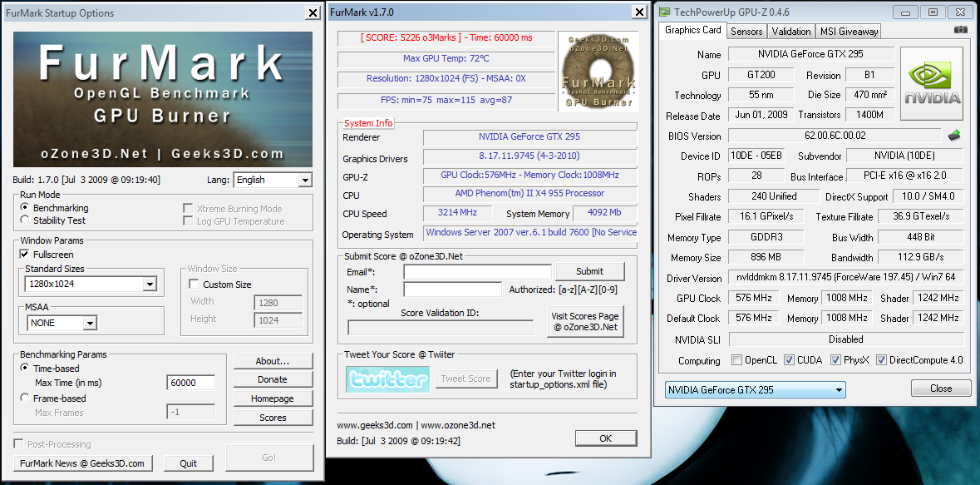The image size is (980, 485).
Task: Click the Submit score button
Action: click(589, 271)
